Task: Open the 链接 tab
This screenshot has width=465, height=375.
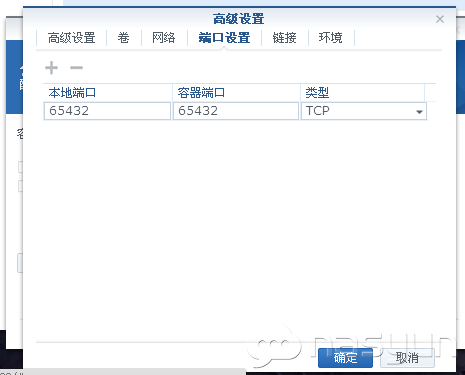Action: 284,38
